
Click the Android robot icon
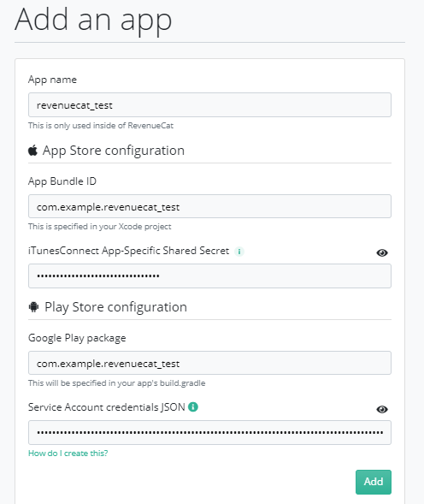33,306
